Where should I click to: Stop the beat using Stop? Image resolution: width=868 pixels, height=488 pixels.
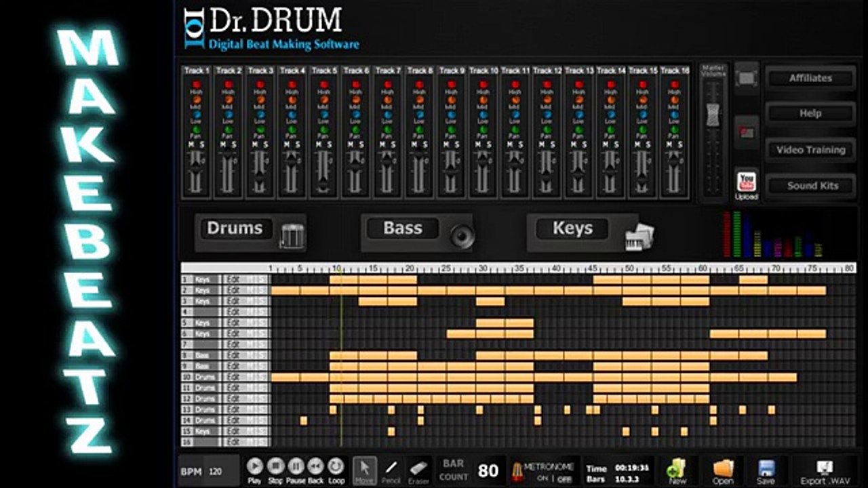point(275,466)
